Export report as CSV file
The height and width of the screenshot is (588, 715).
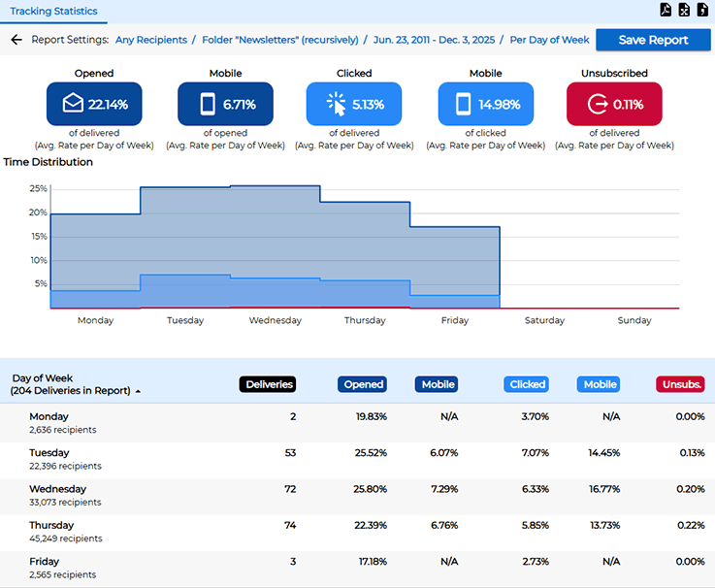(702, 11)
